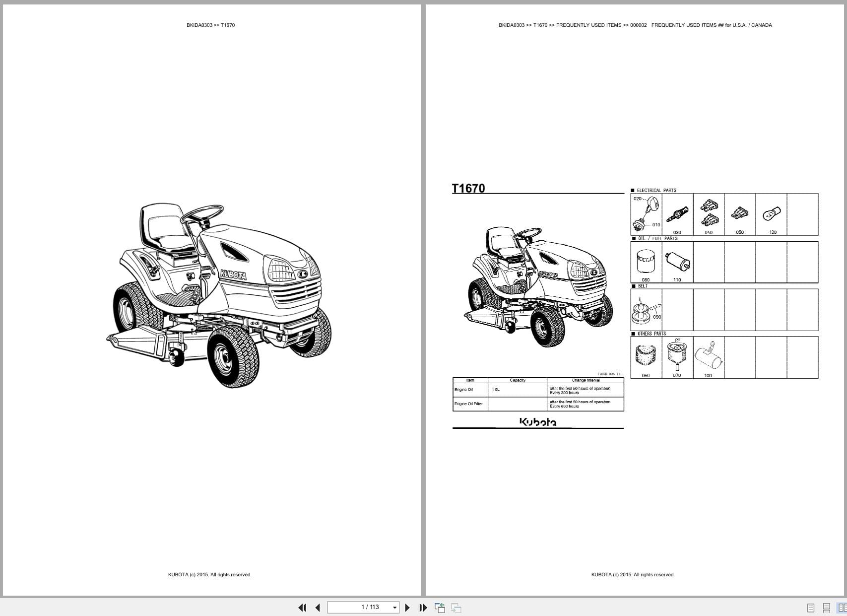Click the BELT section label
Screen dimensions: 847x616
coord(643,286)
